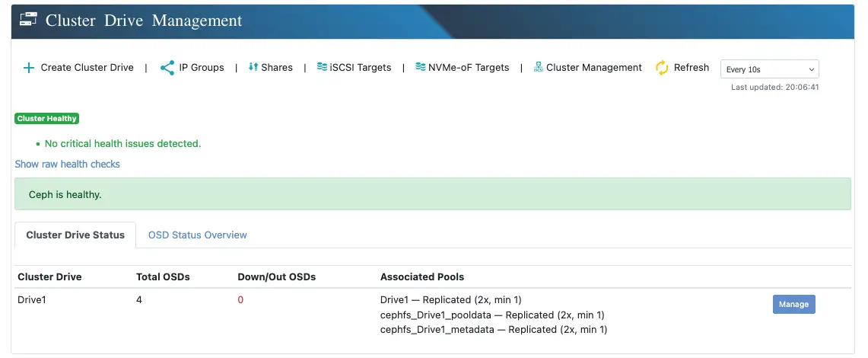868x358 pixels.
Task: Switch to the OSD Status Overview tab
Action: (197, 235)
